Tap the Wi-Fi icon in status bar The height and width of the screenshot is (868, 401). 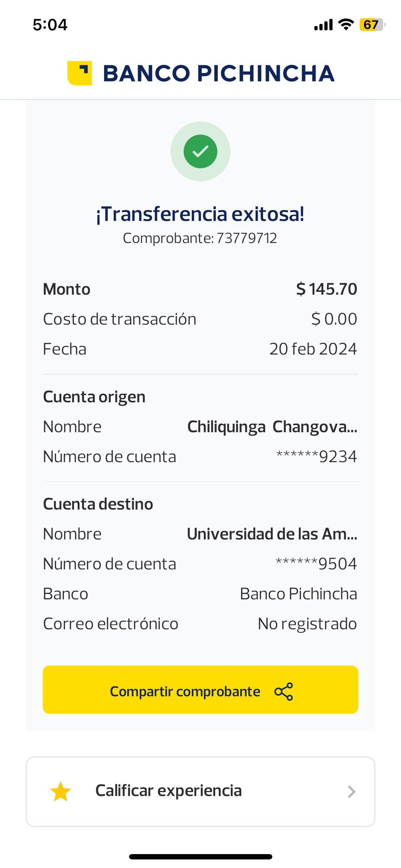pyautogui.click(x=346, y=25)
